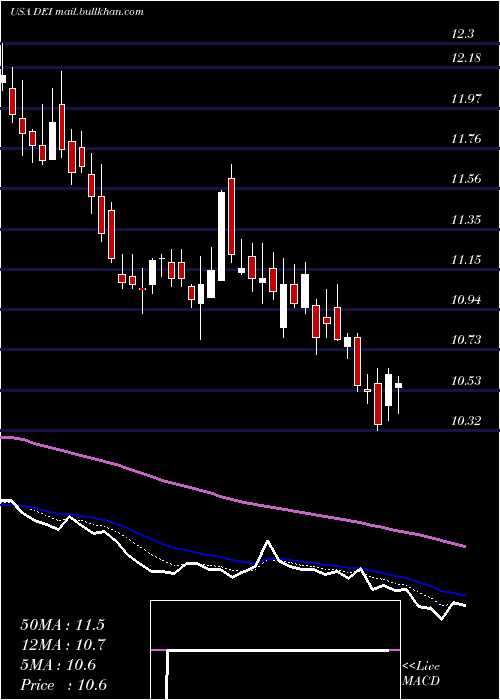
Task: Click the 10.73 price axis label
Action: [466, 340]
